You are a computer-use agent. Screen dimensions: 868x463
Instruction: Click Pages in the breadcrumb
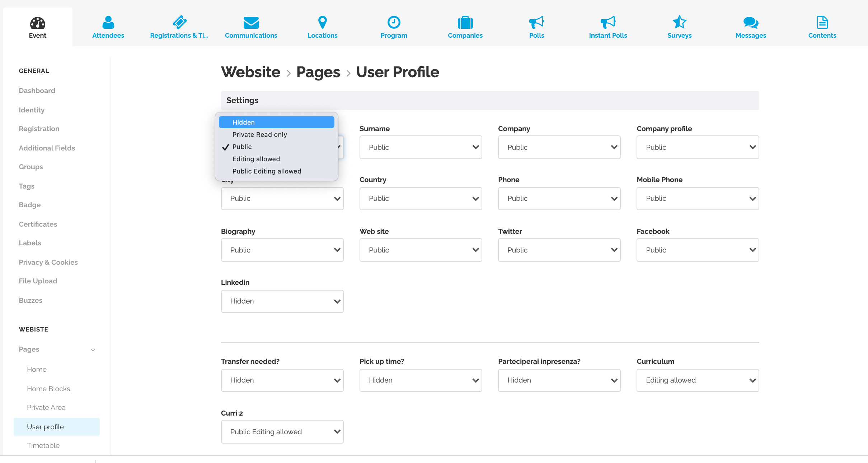pos(318,72)
